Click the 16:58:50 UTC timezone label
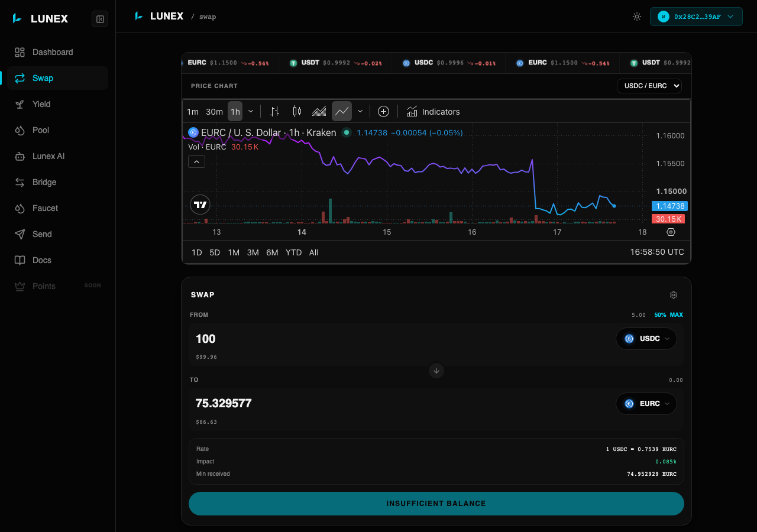 (x=657, y=252)
